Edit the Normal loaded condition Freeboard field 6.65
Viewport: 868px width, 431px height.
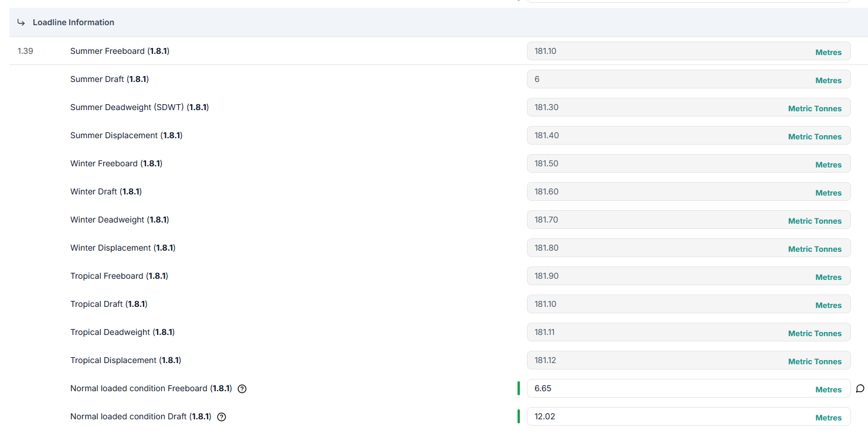[689, 388]
